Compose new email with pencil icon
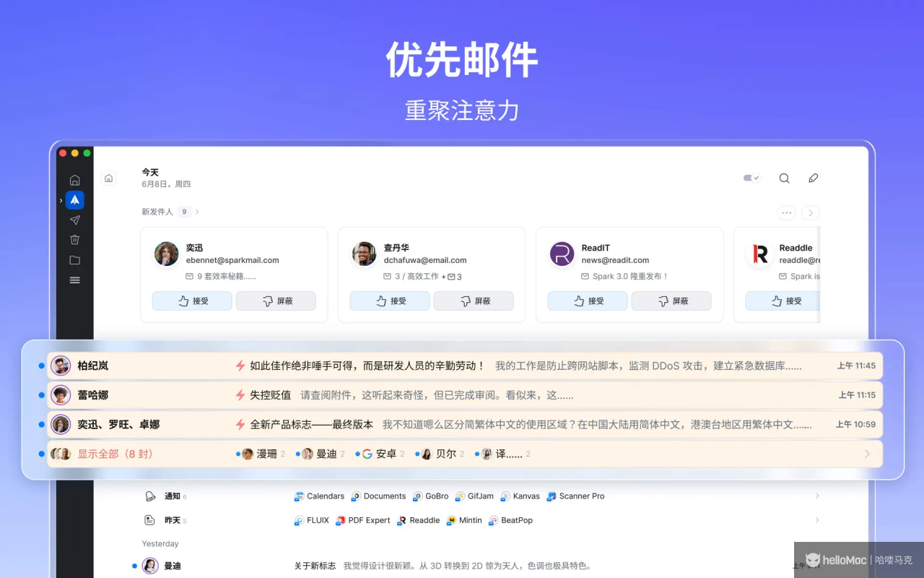The image size is (924, 578). [814, 178]
